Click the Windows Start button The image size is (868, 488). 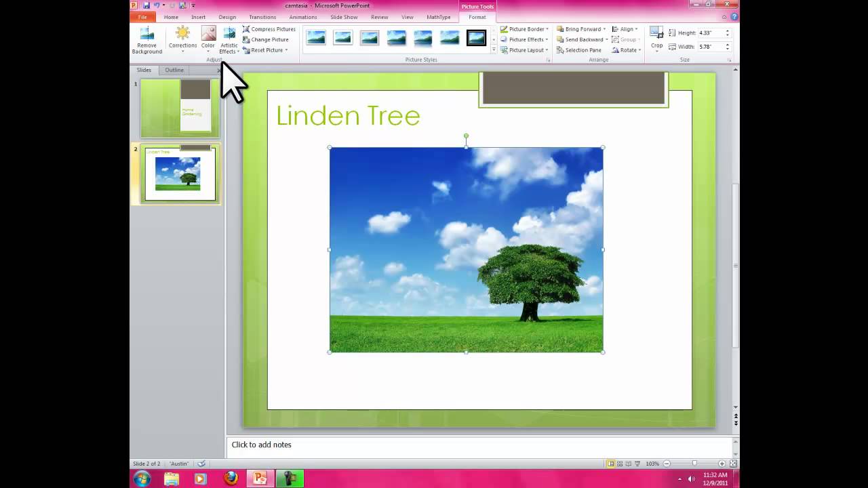pos(142,479)
